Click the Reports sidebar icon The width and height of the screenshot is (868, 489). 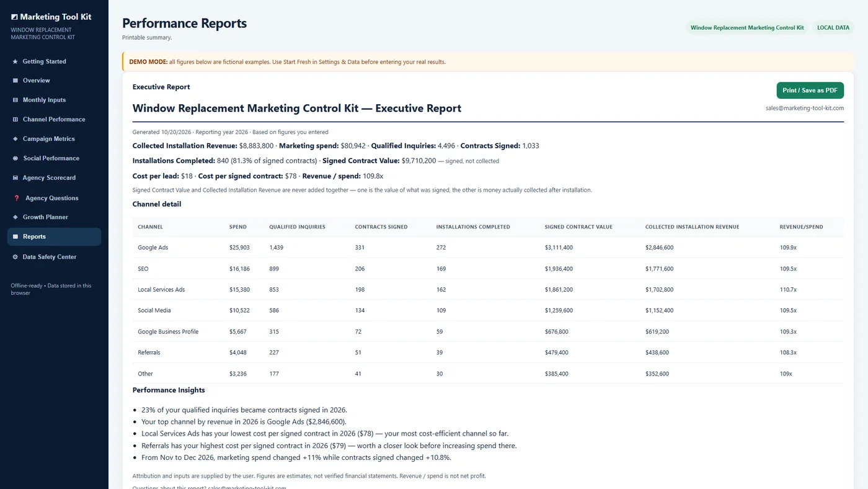pos(15,236)
